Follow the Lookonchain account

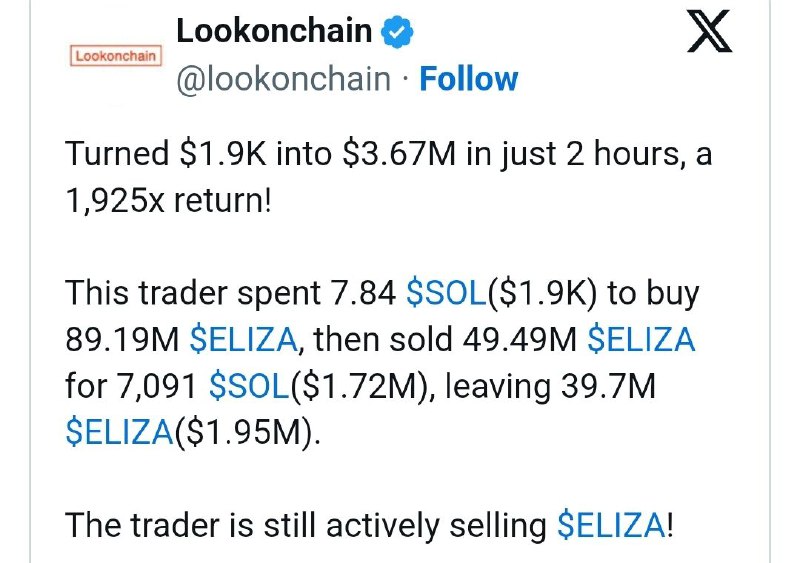point(468,79)
